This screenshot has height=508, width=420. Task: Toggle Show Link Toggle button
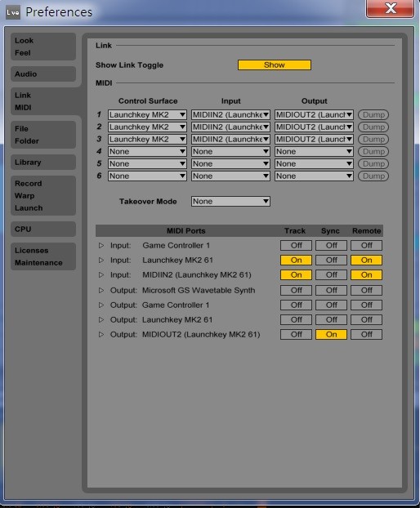point(275,65)
